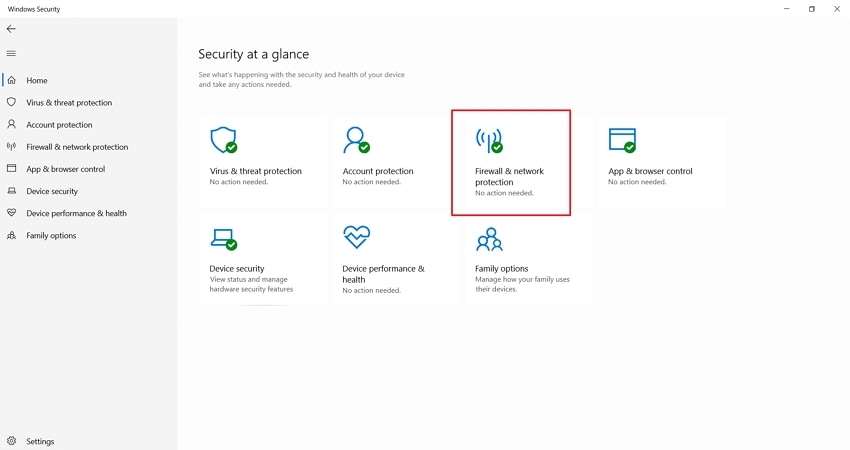Viewport: 850px width, 450px height.
Task: Click 'No action needed.' under App & browser control tile
Action: click(637, 182)
